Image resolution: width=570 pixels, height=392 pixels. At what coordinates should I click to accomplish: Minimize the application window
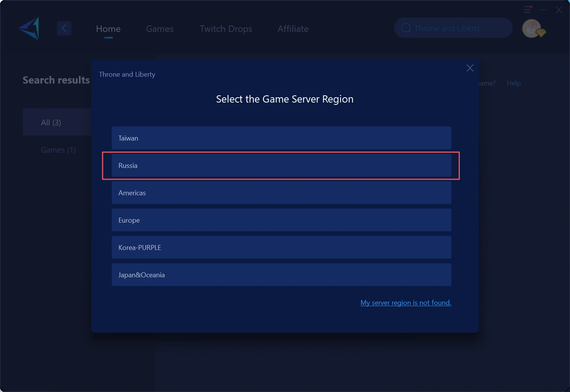pos(543,9)
